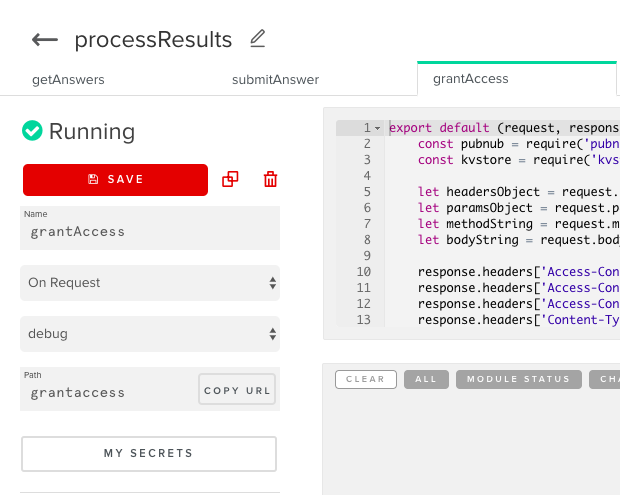Click the COPY URL button
Image resolution: width=620 pixels, height=495 pixels.
[x=237, y=390]
